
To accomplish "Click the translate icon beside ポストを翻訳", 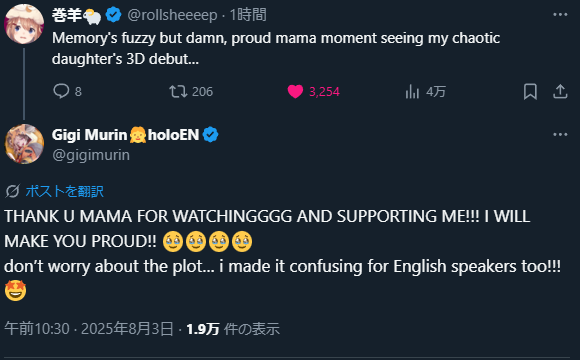I will pyautogui.click(x=12, y=191).
